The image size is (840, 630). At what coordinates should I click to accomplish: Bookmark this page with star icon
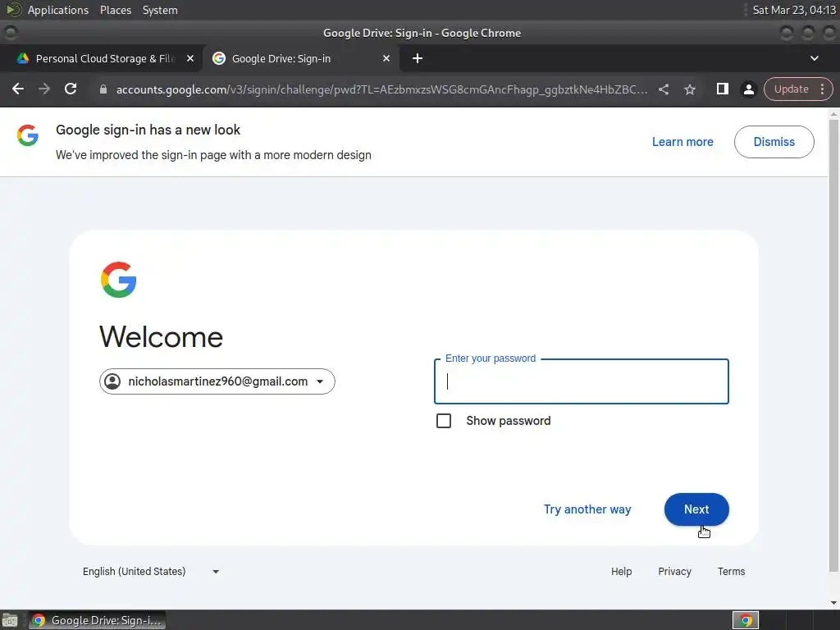click(x=690, y=89)
